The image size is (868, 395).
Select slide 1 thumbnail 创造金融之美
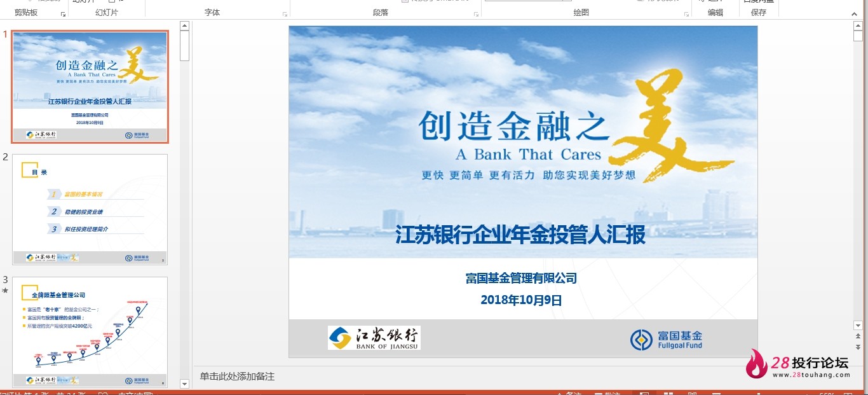pyautogui.click(x=90, y=87)
